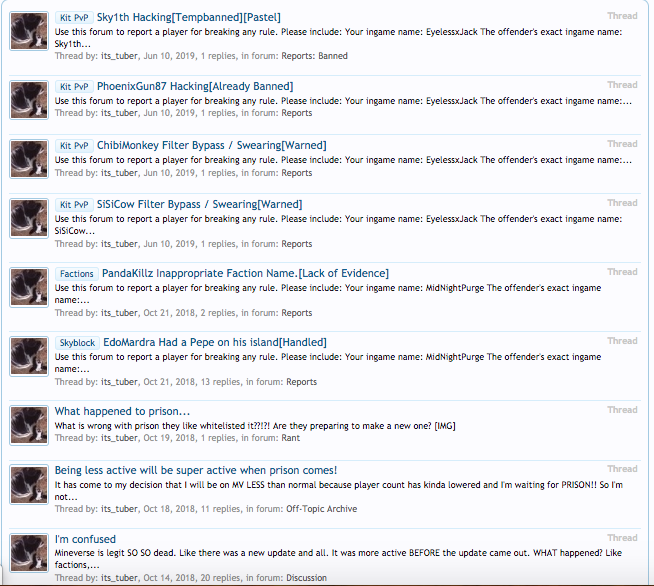Open the Sky1th Hacking[Tempbanned][Pastel] thread
Image resolution: width=654 pixels, height=586 pixels.
tap(189, 18)
